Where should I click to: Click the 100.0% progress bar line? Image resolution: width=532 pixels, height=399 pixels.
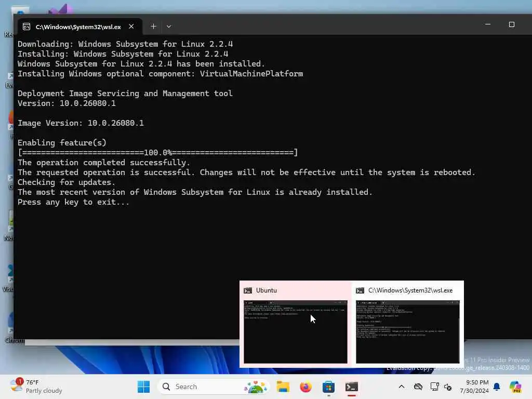click(x=158, y=153)
